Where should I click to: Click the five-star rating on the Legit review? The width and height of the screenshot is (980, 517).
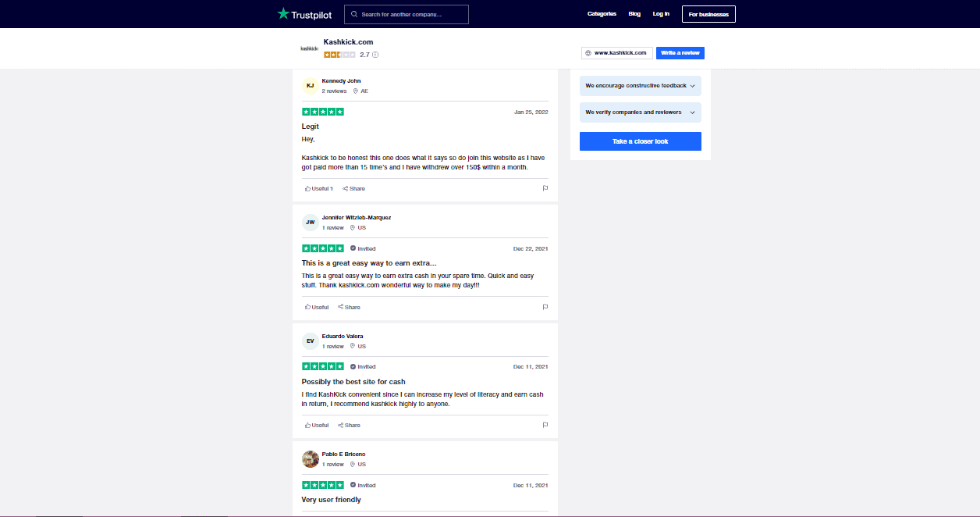(x=323, y=112)
